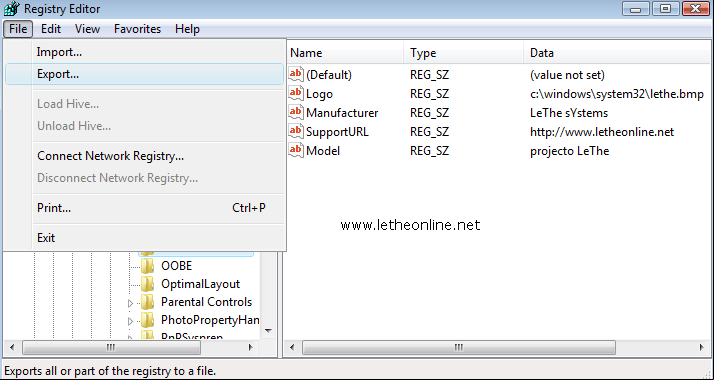Choose Exit from the File menu
The width and height of the screenshot is (714, 380).
coord(144,238)
